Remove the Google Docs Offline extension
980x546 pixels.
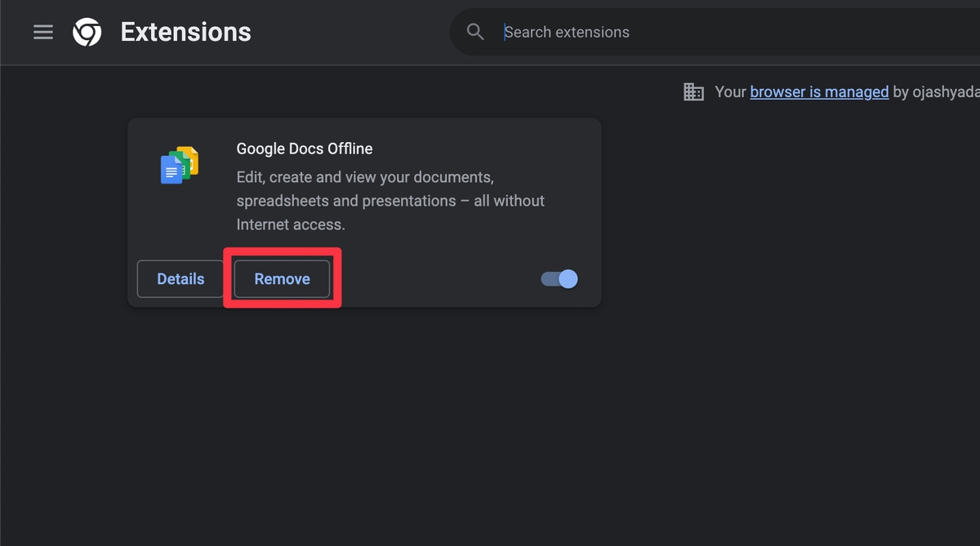pos(282,279)
